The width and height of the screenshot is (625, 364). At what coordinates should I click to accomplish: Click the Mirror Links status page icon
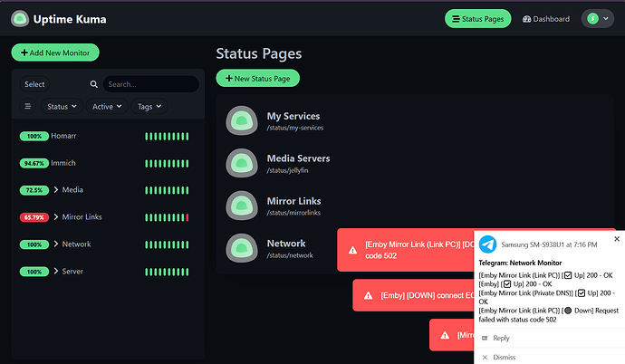[x=241, y=206]
